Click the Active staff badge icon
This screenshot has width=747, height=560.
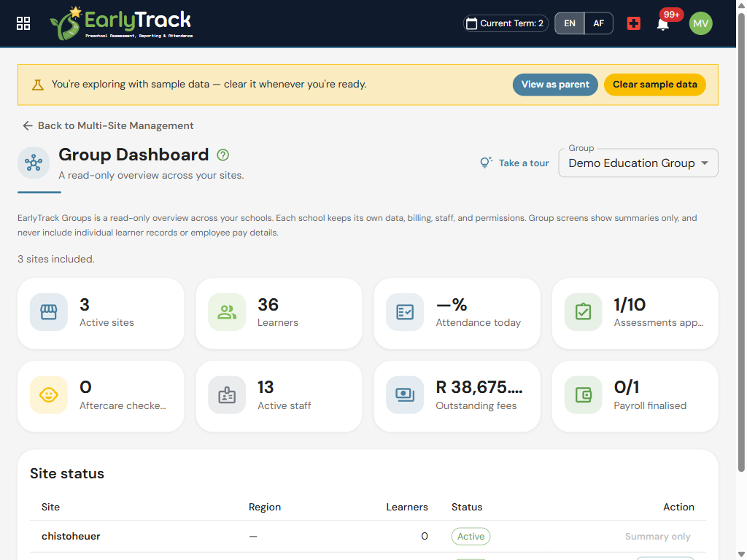click(227, 394)
